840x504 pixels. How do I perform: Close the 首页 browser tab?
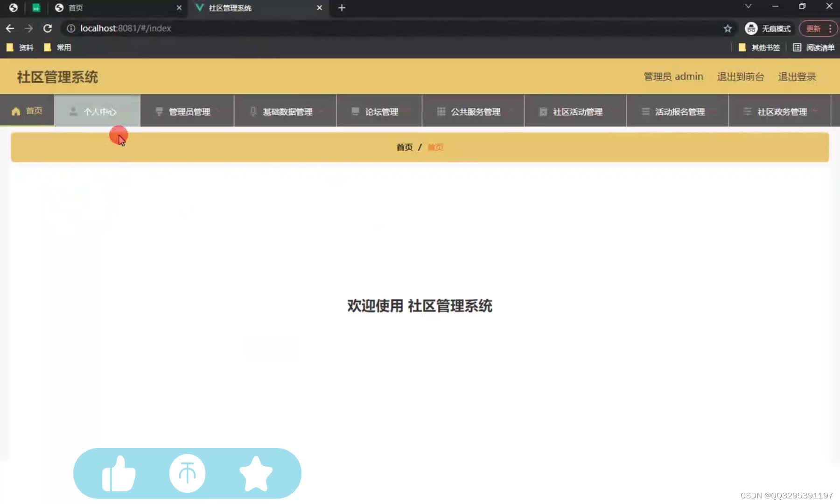click(x=179, y=8)
